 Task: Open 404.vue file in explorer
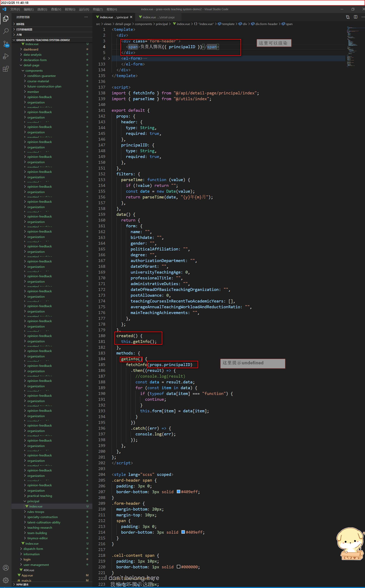tap(52, 570)
